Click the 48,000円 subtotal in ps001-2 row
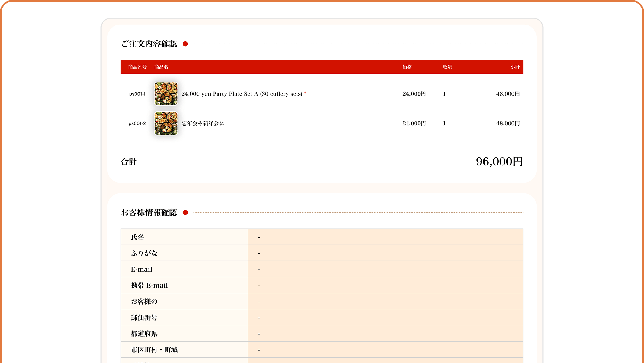The width and height of the screenshot is (644, 363). click(508, 123)
